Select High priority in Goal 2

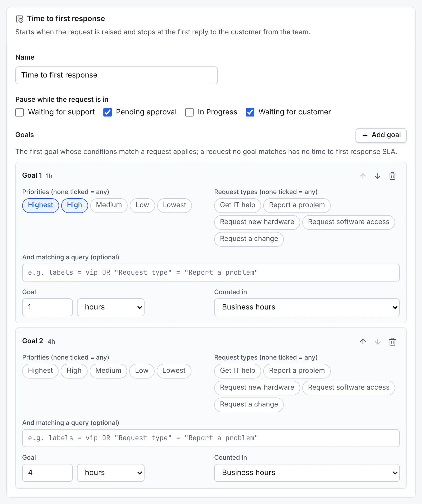[x=74, y=371]
